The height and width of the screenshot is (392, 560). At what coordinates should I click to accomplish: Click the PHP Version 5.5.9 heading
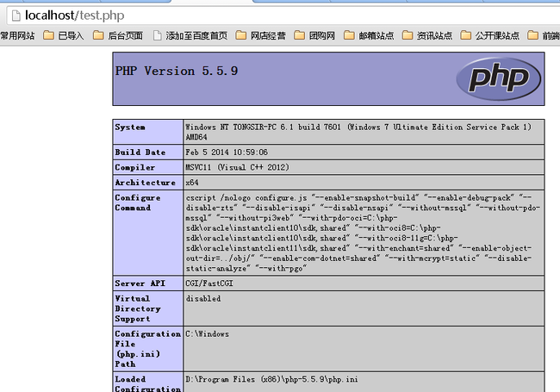point(177,71)
